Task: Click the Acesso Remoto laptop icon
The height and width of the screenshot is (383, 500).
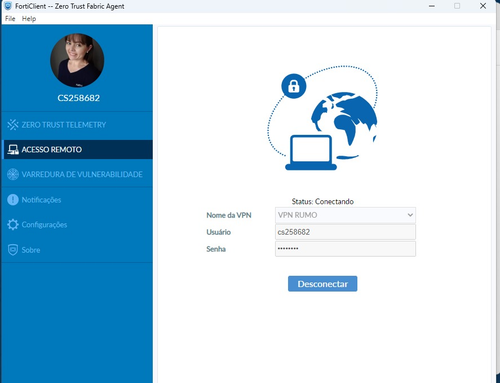Action: pyautogui.click(x=13, y=150)
